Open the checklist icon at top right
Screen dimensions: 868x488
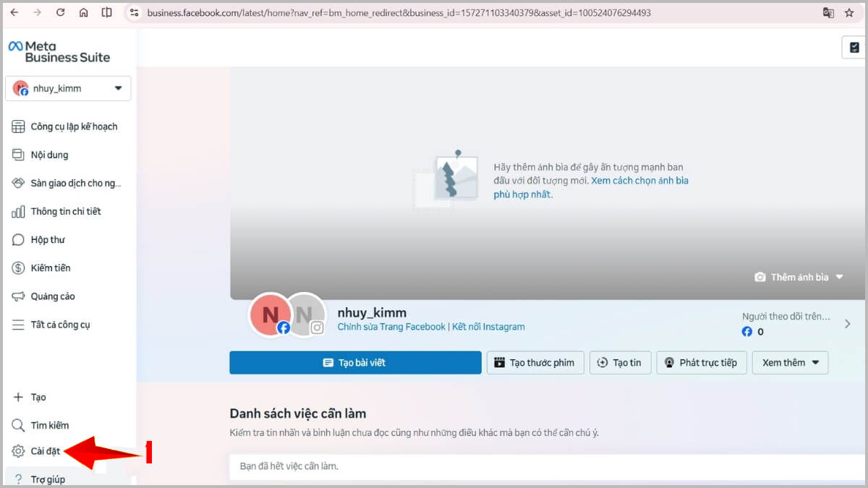854,47
